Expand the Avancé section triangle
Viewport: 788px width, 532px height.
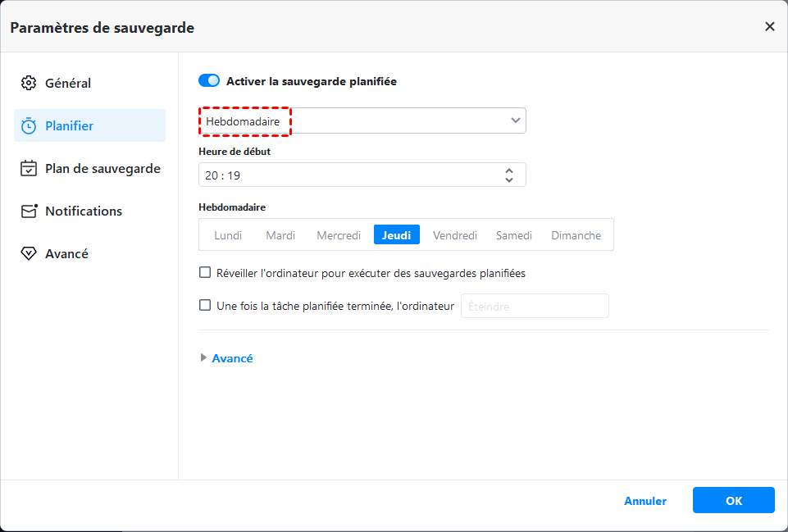point(203,358)
